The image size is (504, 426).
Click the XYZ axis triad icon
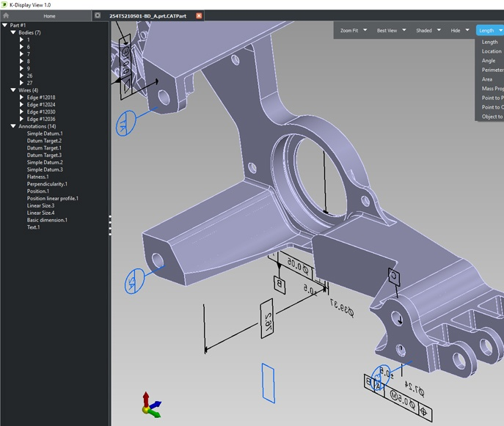(150, 404)
